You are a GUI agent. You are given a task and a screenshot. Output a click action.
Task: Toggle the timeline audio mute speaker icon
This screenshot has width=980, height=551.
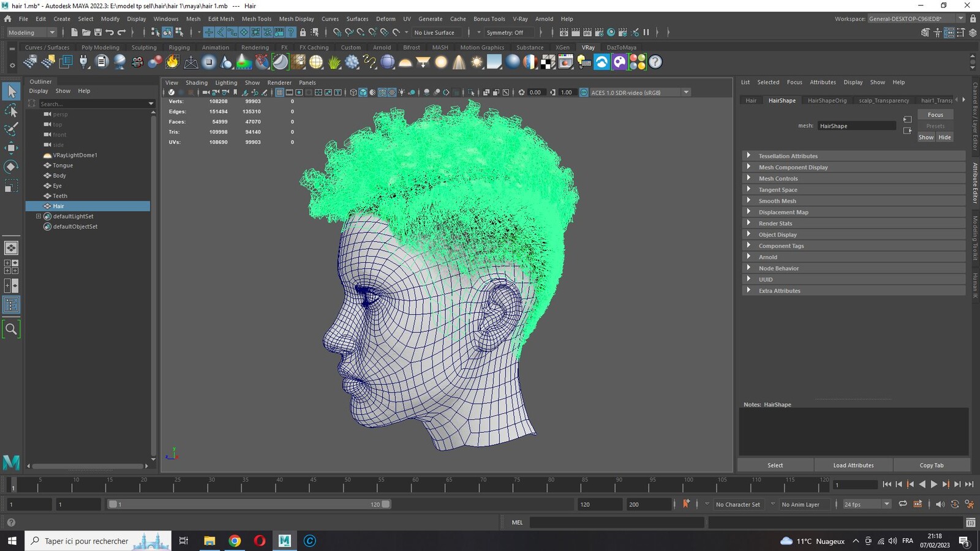[x=940, y=504]
